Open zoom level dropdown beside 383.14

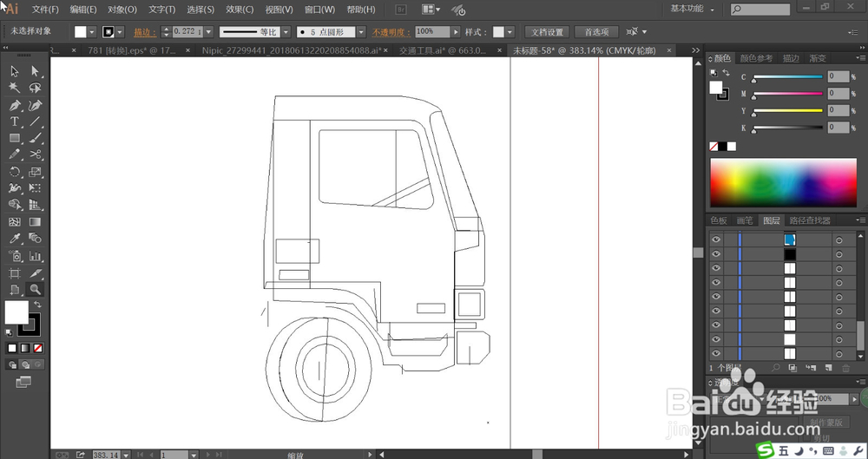[x=126, y=455]
